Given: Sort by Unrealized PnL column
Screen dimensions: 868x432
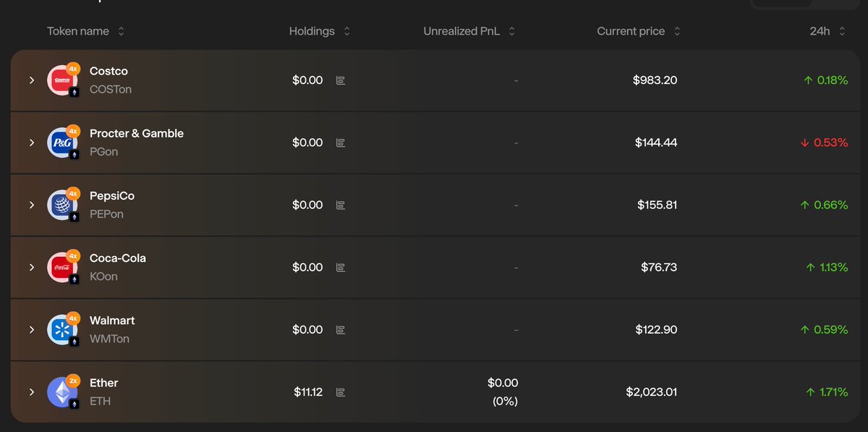Looking at the screenshot, I should click(x=469, y=31).
